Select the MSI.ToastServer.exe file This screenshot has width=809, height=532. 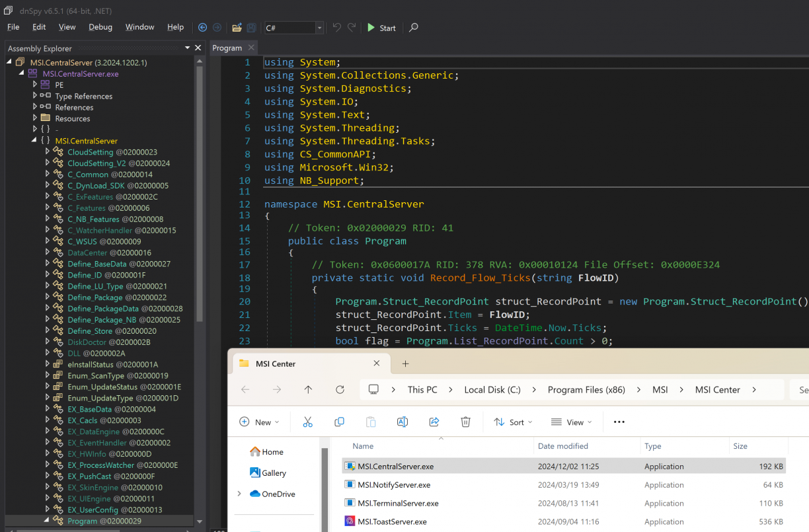[392, 521]
